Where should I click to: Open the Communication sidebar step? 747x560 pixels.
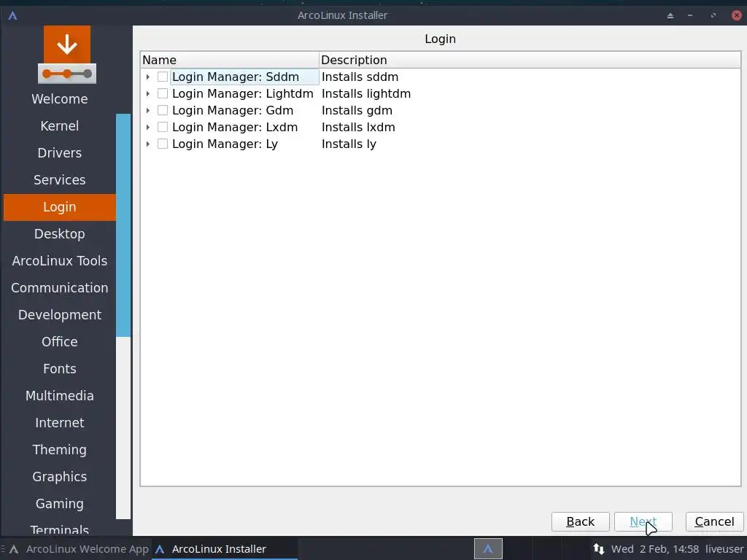60,288
